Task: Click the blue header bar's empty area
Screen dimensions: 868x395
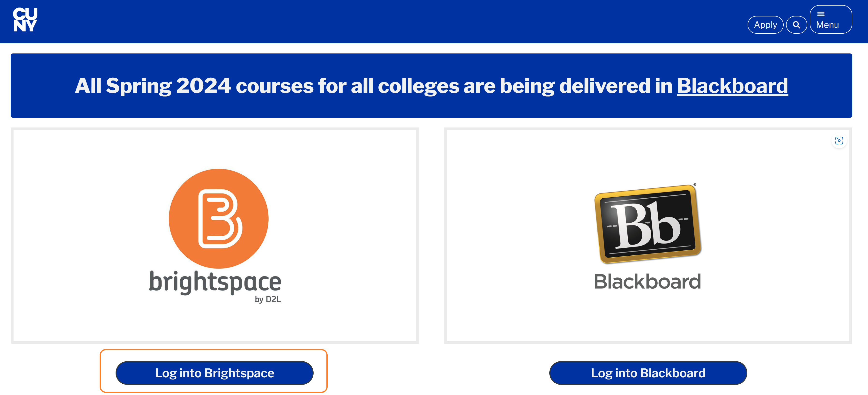Action: point(404,21)
